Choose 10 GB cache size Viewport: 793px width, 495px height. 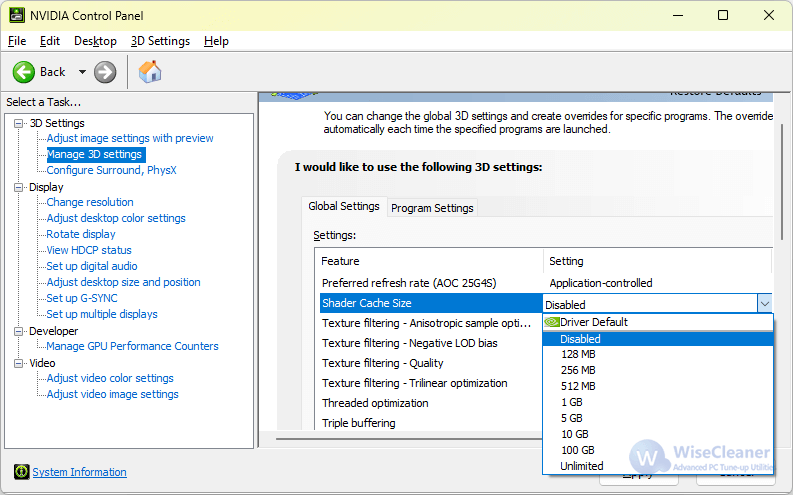[658, 434]
